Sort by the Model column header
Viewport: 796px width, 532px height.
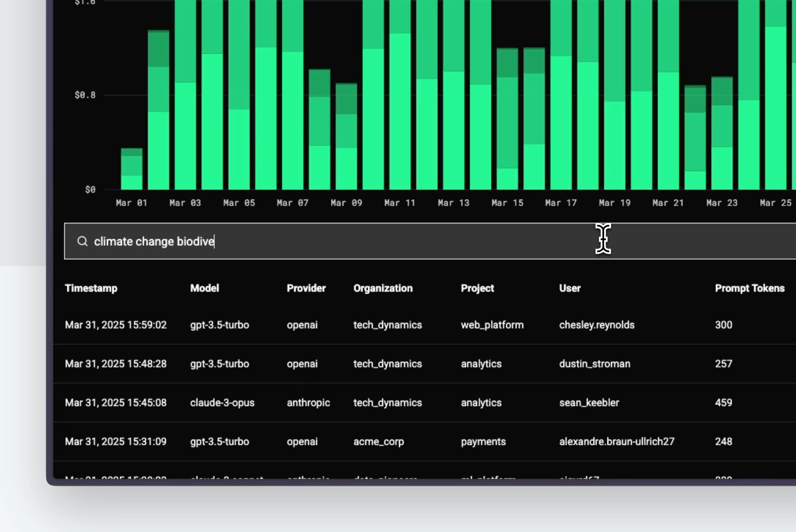click(x=205, y=288)
